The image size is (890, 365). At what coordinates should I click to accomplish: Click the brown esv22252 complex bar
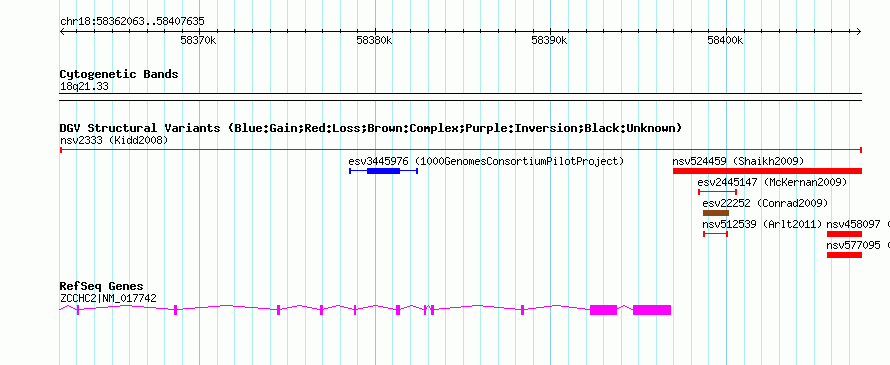716,213
